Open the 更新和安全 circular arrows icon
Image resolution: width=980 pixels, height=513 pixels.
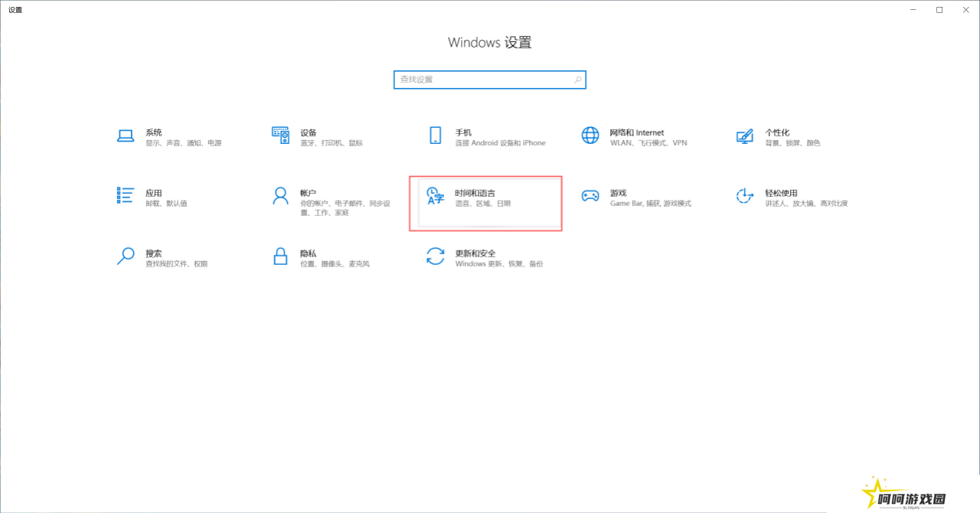435,256
